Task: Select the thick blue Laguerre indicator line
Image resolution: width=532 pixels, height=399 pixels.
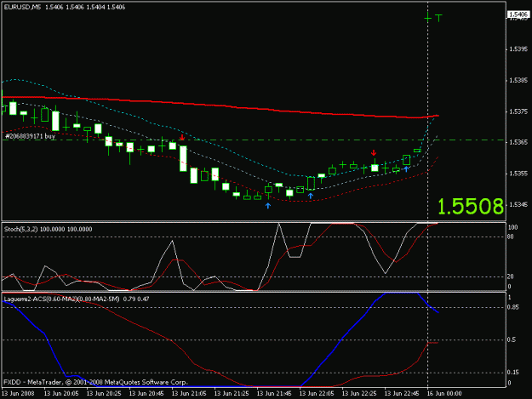Action: [x=220, y=386]
